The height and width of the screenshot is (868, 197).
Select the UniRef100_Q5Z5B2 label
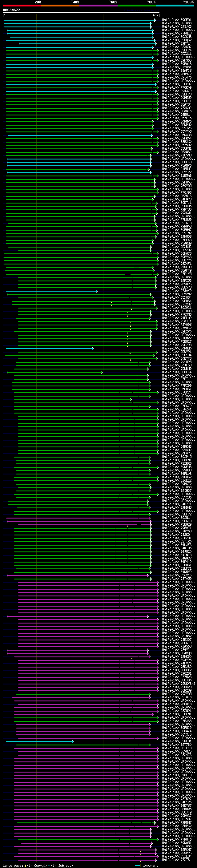coord(177,145)
